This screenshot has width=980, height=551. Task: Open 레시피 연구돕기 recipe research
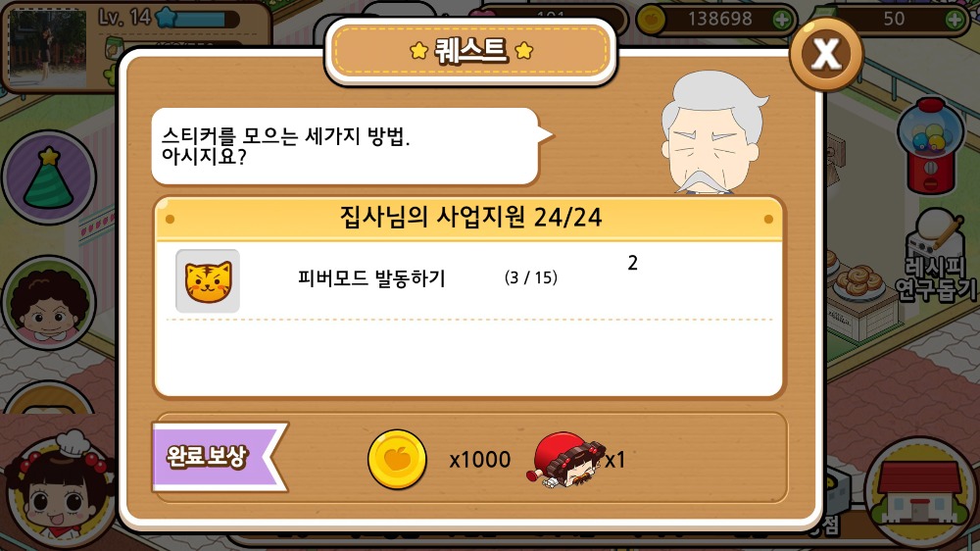coord(936,255)
